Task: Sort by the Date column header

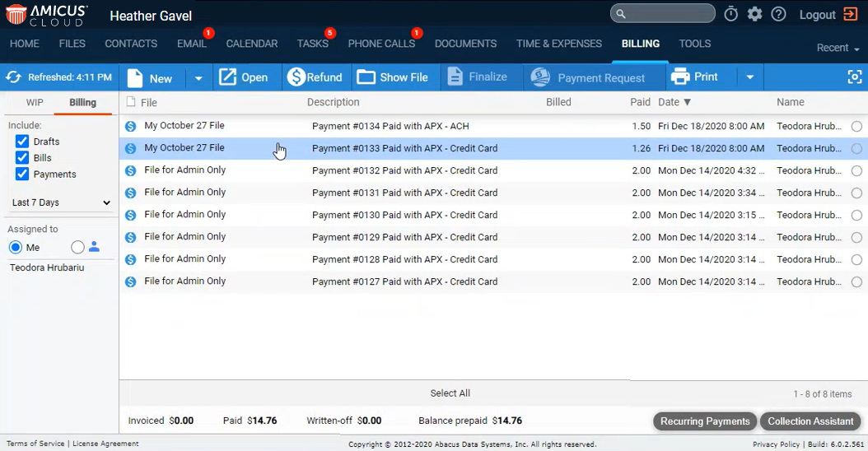Action: coord(674,102)
